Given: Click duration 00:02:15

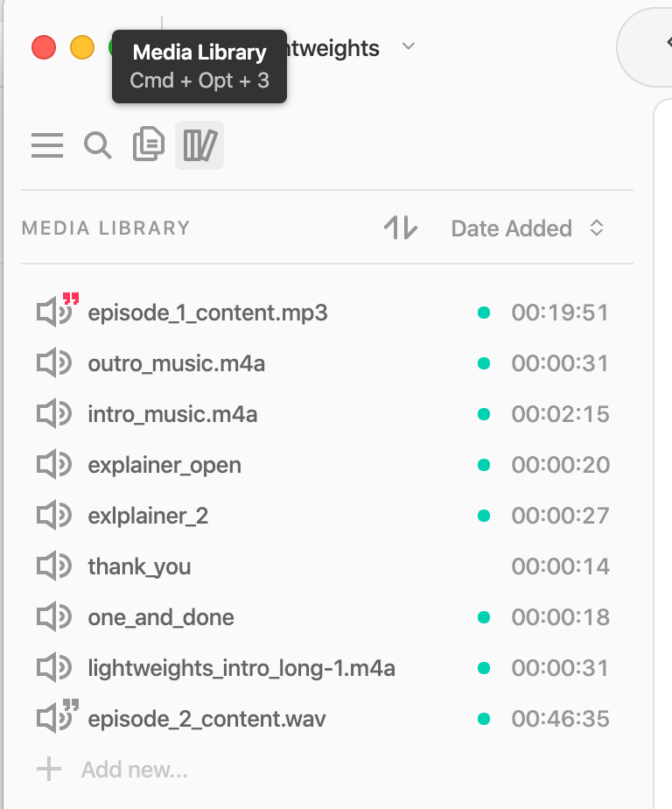Looking at the screenshot, I should tap(560, 414).
